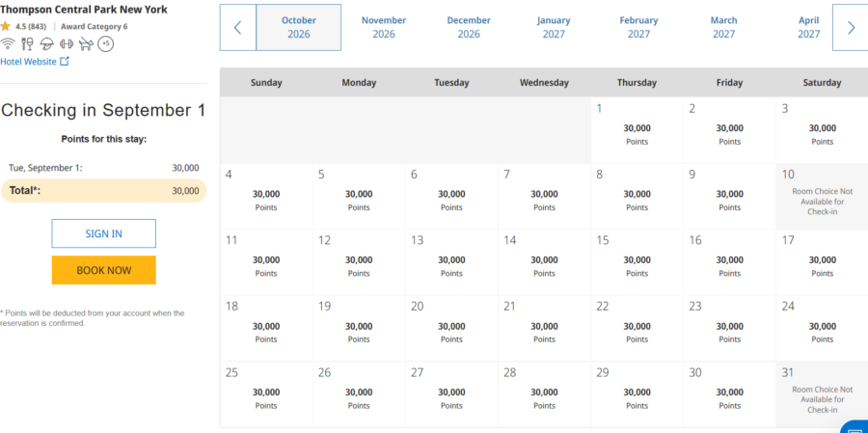Viewport: 868px width, 433px height.
Task: Switch to the November 2026 tab
Action: tap(384, 28)
